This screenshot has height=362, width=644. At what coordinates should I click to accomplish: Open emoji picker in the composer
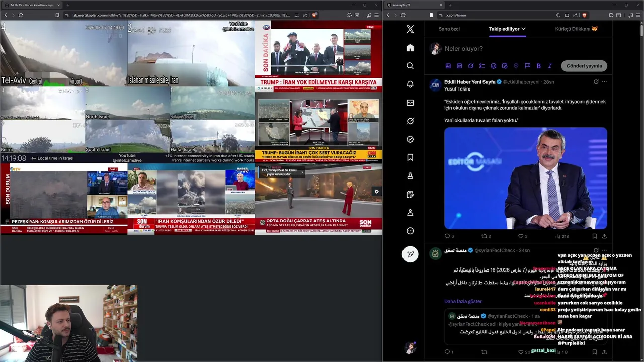(494, 66)
